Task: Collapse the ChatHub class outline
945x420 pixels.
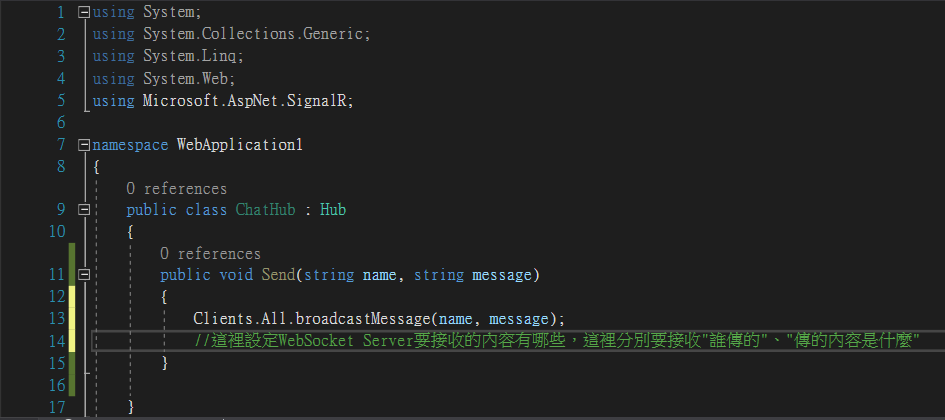Action: pyautogui.click(x=84, y=210)
